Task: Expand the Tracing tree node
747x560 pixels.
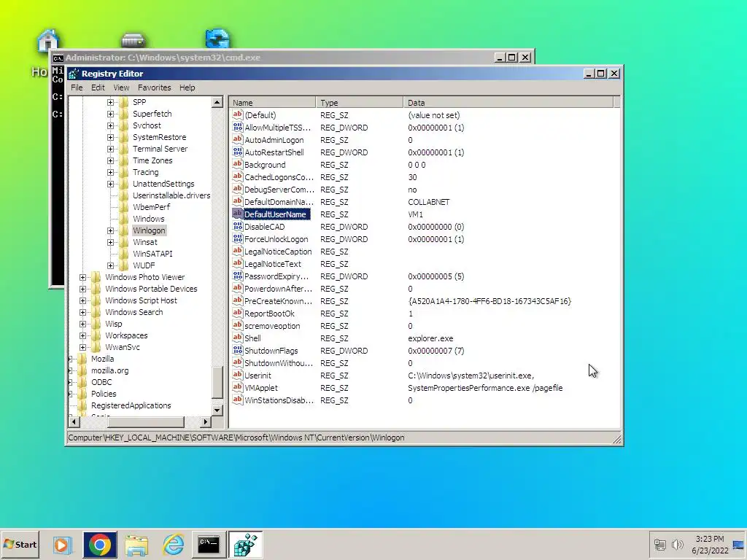Action: [x=111, y=172]
